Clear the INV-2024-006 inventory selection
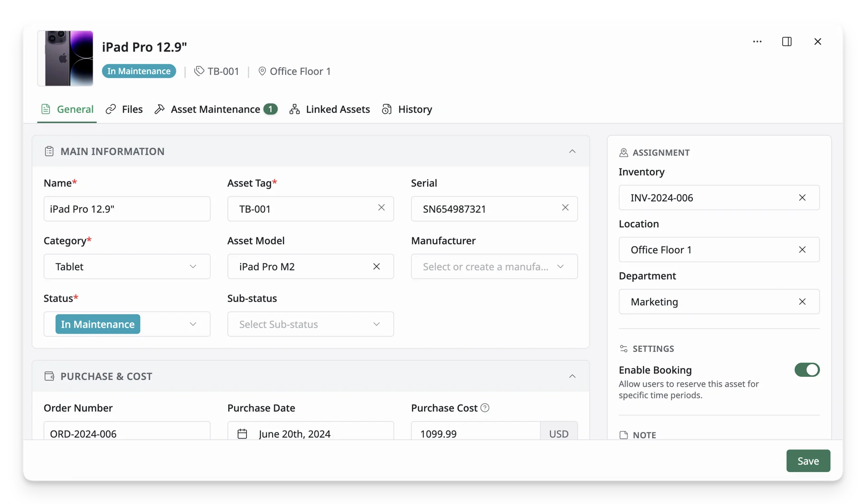This screenshot has width=866, height=504. click(802, 197)
